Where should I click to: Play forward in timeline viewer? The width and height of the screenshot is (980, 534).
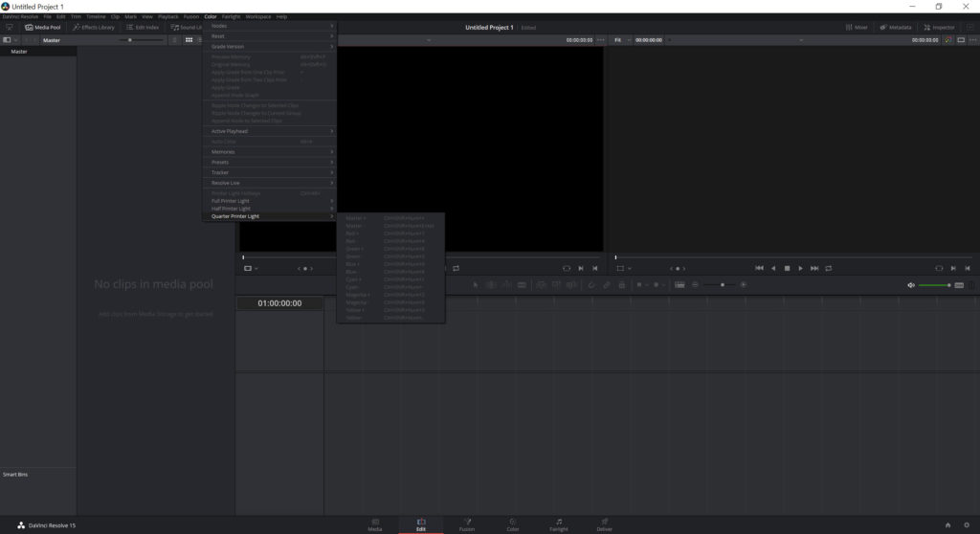[801, 268]
